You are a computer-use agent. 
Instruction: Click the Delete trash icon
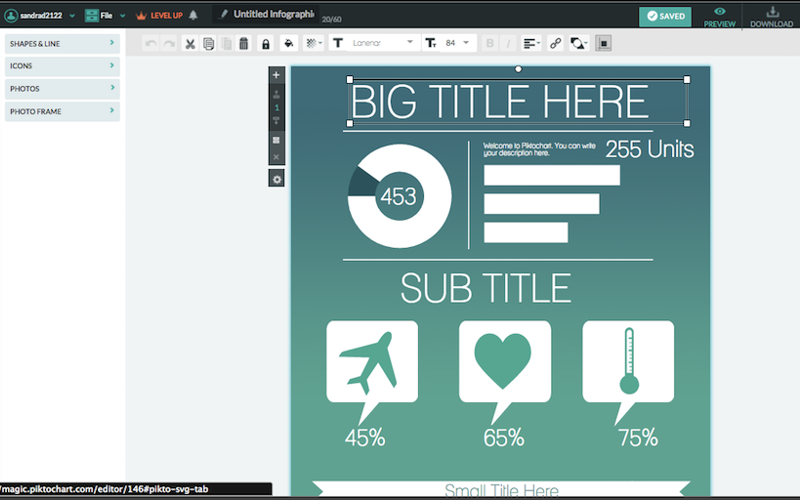(243, 44)
